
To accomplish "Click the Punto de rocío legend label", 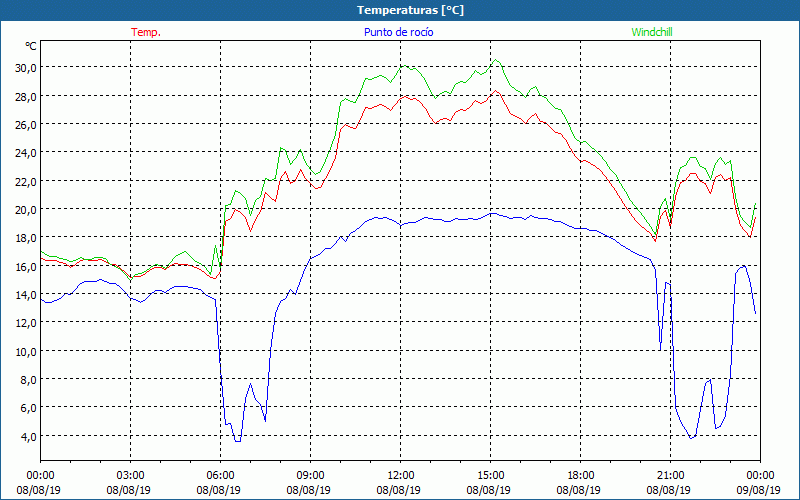I will click(x=398, y=32).
